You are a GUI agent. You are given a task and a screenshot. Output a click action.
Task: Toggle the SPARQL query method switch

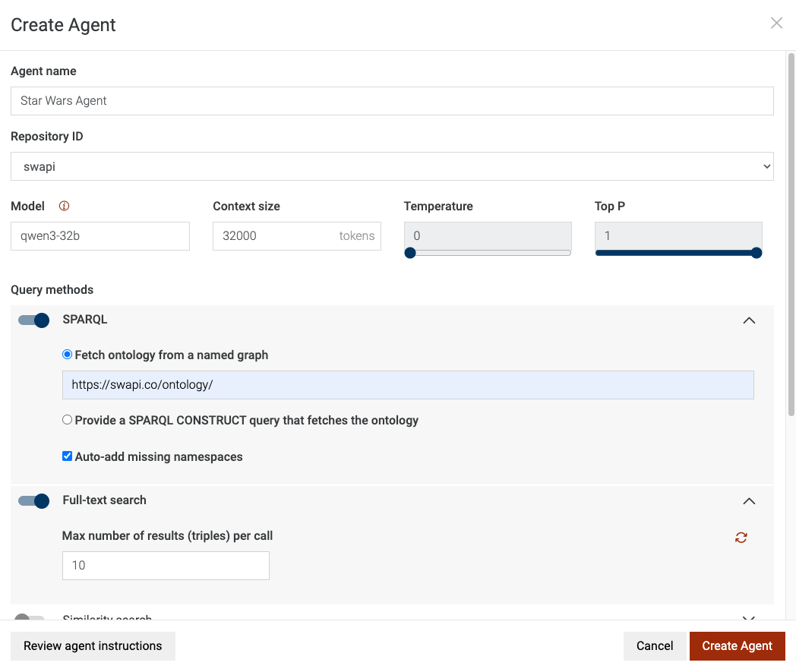(x=33, y=320)
